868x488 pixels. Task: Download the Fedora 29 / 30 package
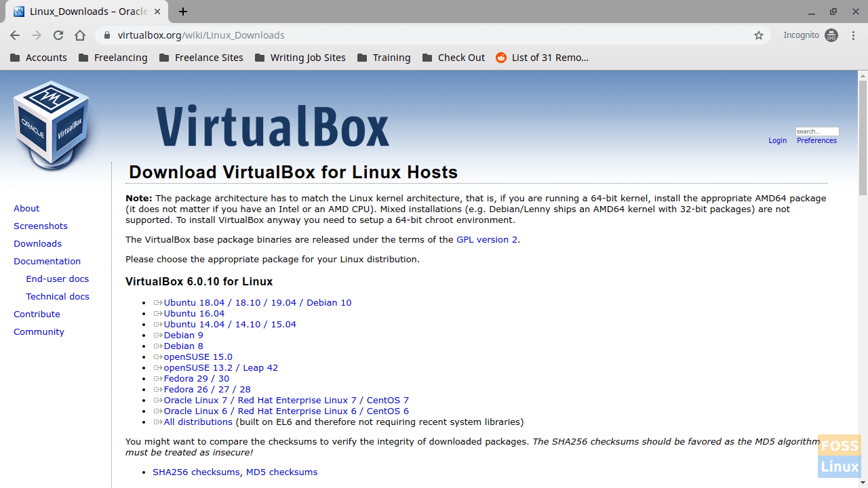coord(191,378)
